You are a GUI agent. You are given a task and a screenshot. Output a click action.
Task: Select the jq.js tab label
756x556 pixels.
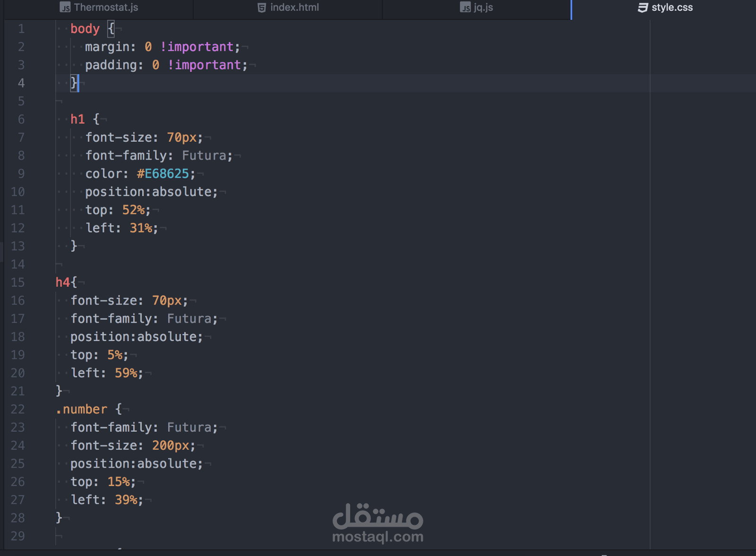[x=483, y=8]
